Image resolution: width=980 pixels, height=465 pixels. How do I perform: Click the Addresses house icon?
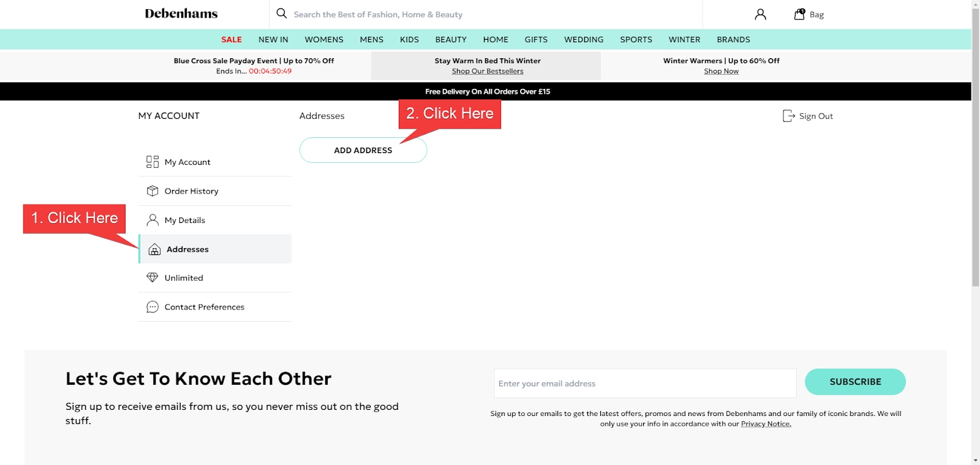coord(155,249)
